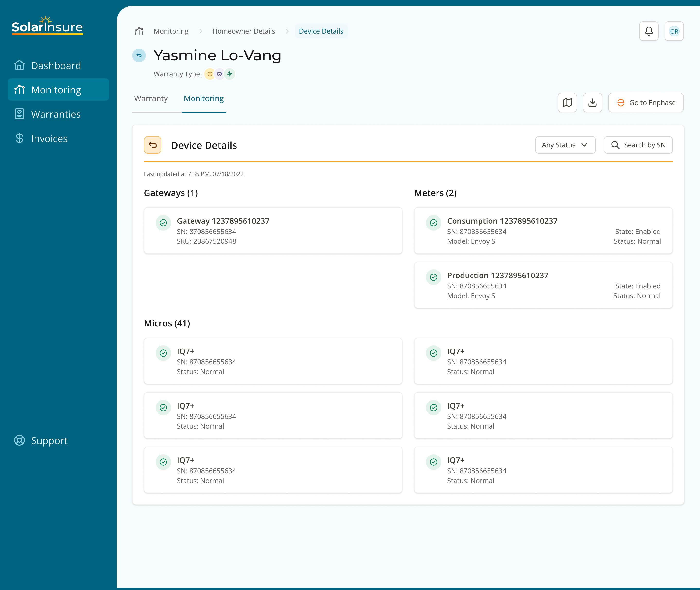Expand the status filter chevron

point(584,145)
